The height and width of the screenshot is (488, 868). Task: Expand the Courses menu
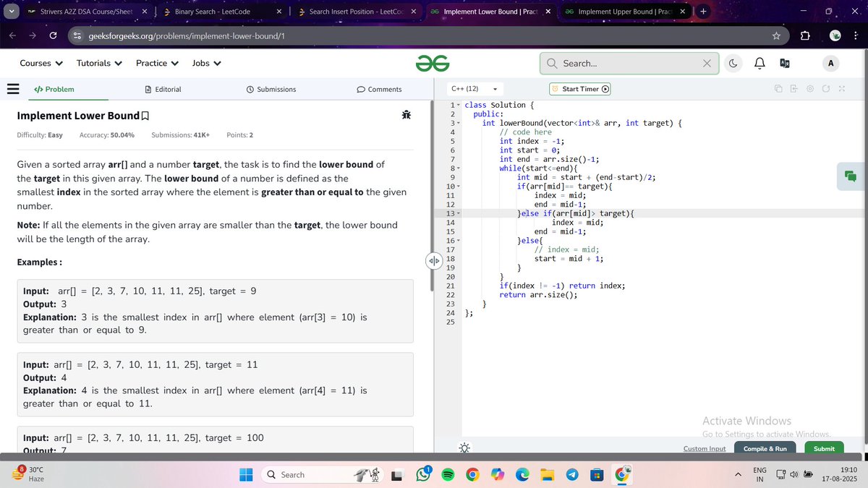click(x=41, y=63)
